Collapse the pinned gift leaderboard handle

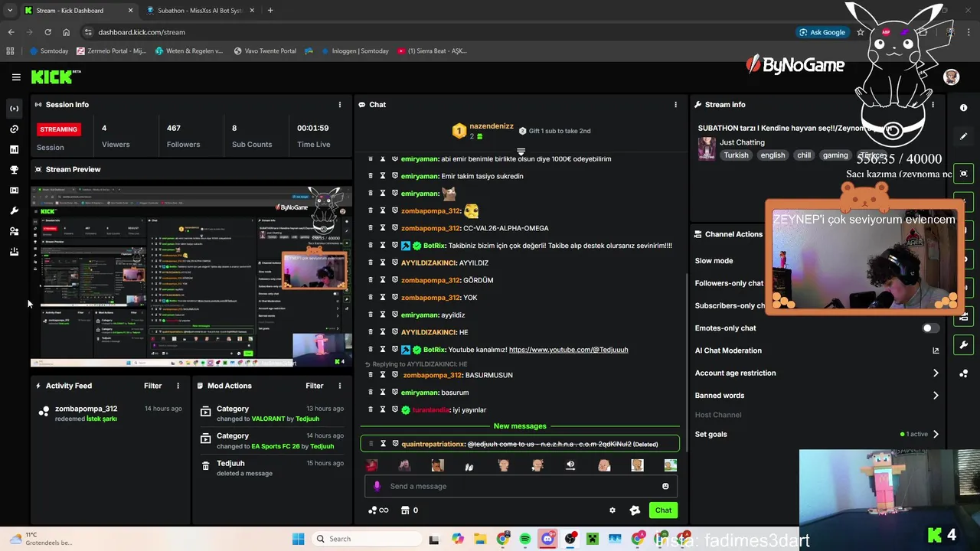(x=521, y=152)
